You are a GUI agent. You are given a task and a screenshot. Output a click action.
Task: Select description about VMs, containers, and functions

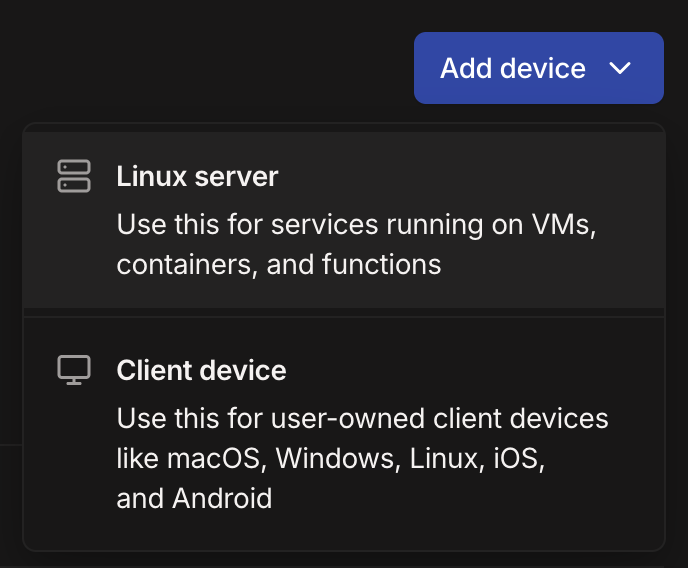click(x=356, y=244)
